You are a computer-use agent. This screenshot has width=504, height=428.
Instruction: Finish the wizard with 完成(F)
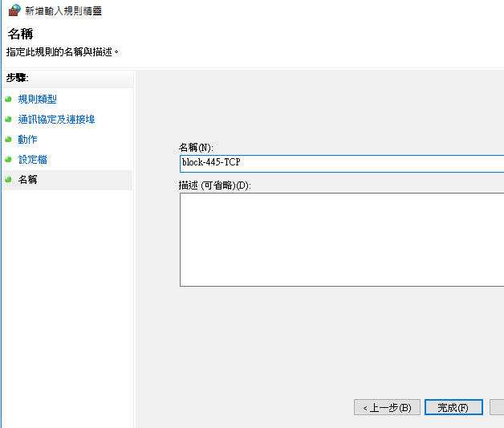coord(453,407)
